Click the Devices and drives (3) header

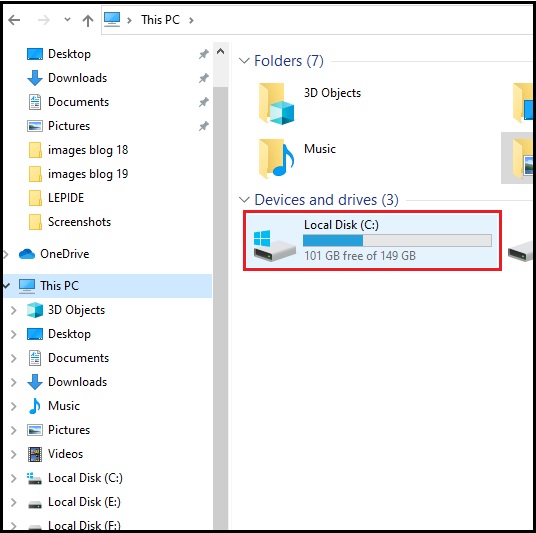point(326,200)
